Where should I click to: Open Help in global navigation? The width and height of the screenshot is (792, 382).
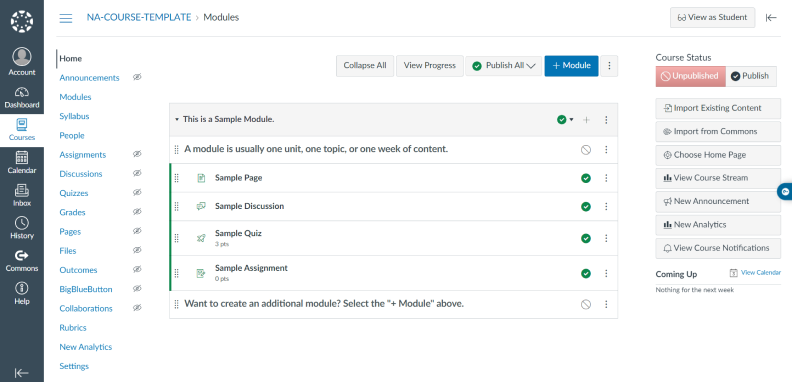pos(22,294)
